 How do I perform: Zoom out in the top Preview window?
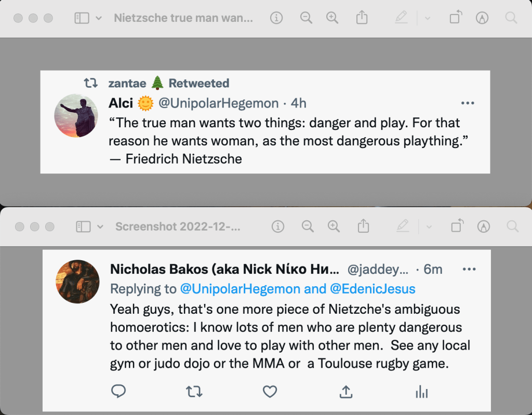307,18
